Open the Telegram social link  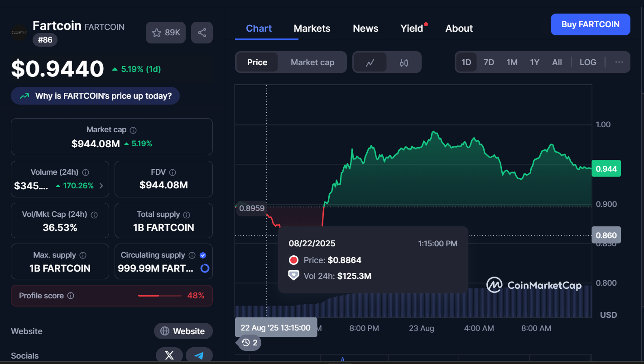199,355
